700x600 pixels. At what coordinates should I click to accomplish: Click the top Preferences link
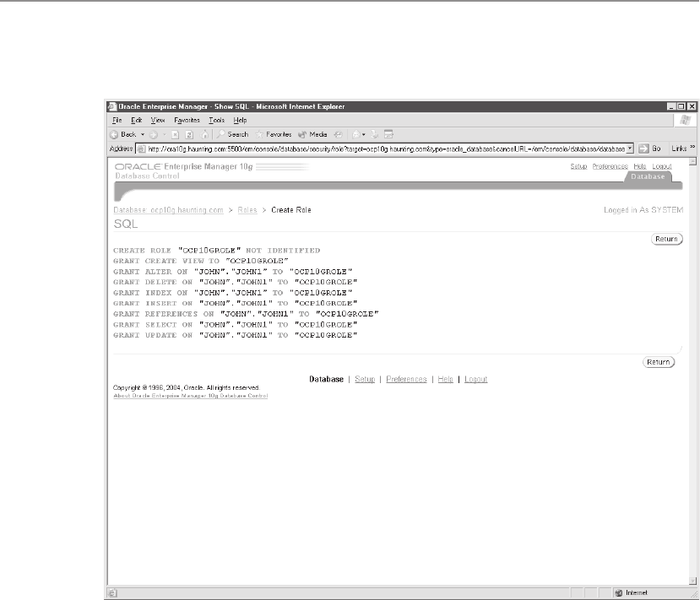click(610, 166)
